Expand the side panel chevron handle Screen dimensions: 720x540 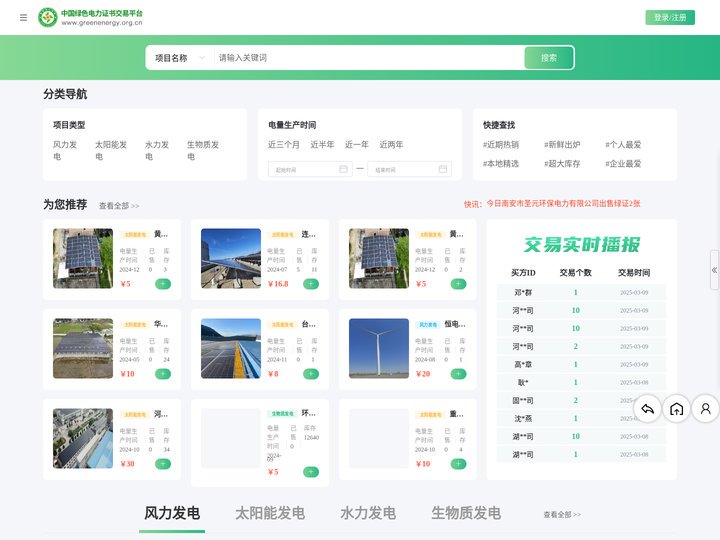[714, 270]
